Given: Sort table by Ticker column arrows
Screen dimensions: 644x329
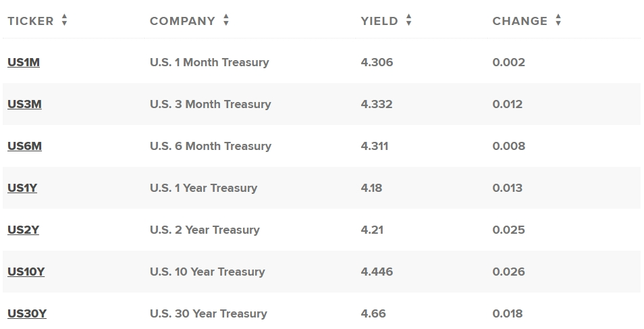Looking at the screenshot, I should [x=64, y=20].
